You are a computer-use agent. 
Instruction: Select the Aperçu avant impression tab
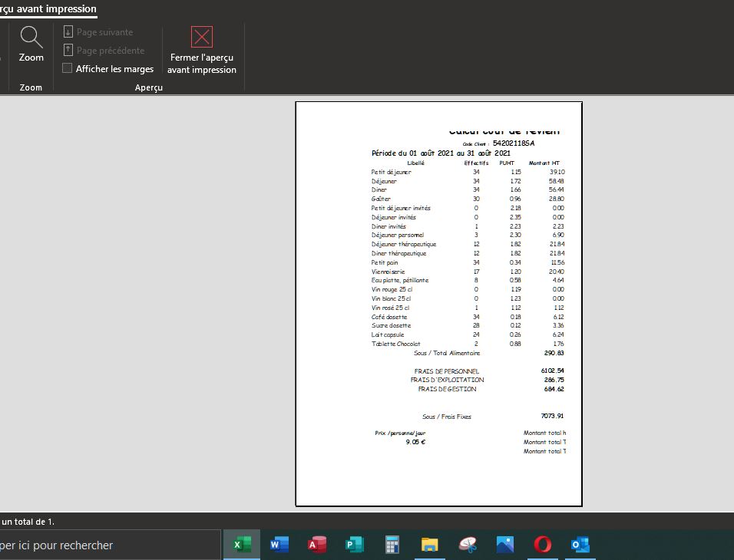(x=48, y=9)
